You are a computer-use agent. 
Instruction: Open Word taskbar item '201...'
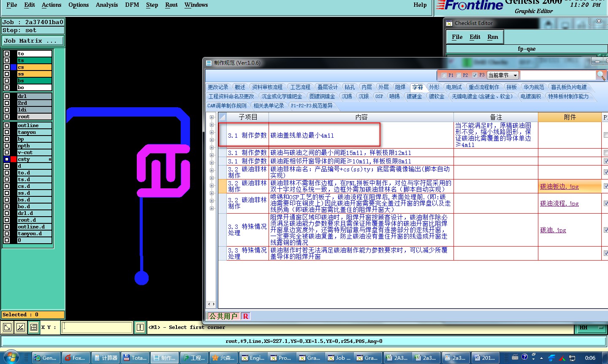485,358
